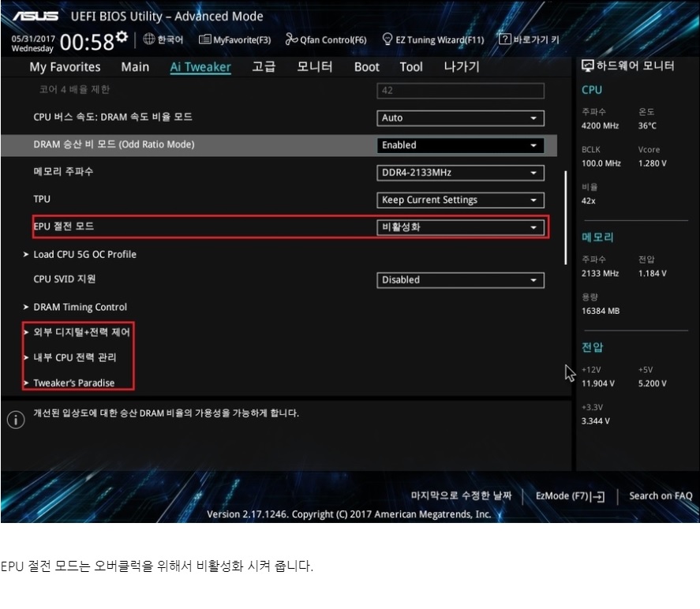
Task: Open CPU bus speed DRAM ratio Auto dropdown
Action: 460,118
